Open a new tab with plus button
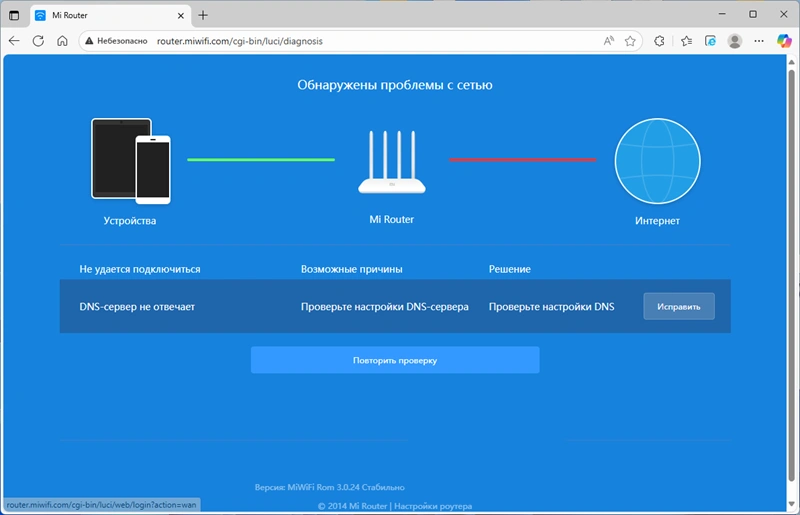Viewport: 800px width, 515px height. [203, 15]
